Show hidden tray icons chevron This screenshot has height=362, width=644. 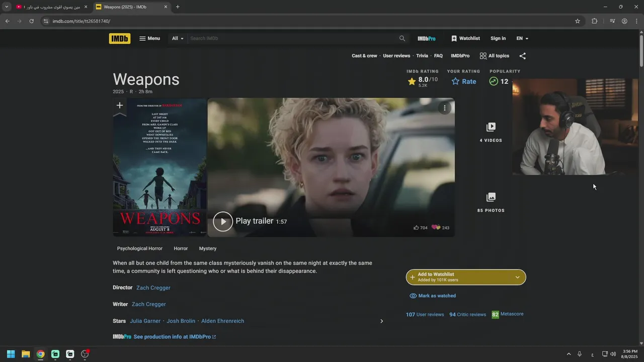[x=569, y=354]
